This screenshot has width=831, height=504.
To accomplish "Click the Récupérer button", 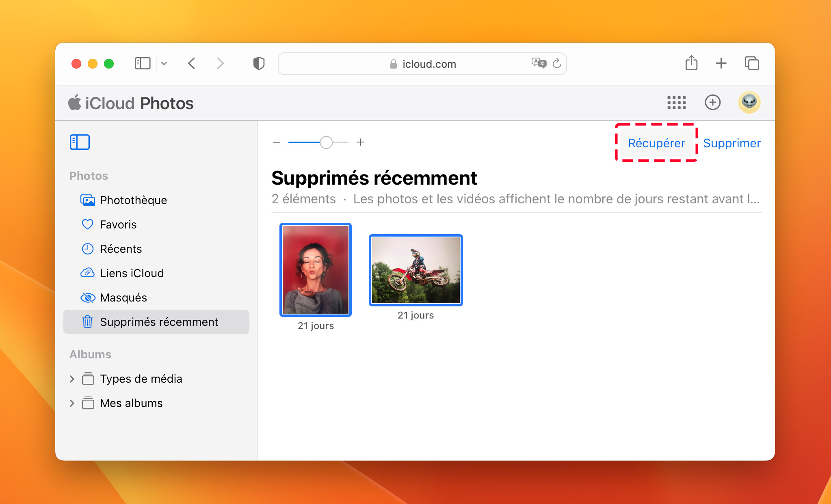I will click(656, 143).
